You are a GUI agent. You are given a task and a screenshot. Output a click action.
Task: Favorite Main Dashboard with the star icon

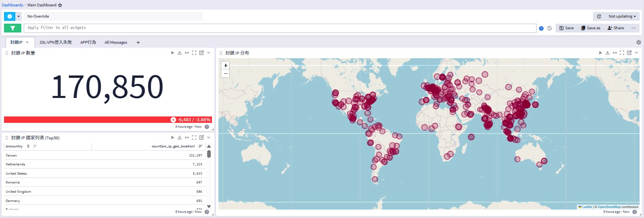(x=60, y=5)
